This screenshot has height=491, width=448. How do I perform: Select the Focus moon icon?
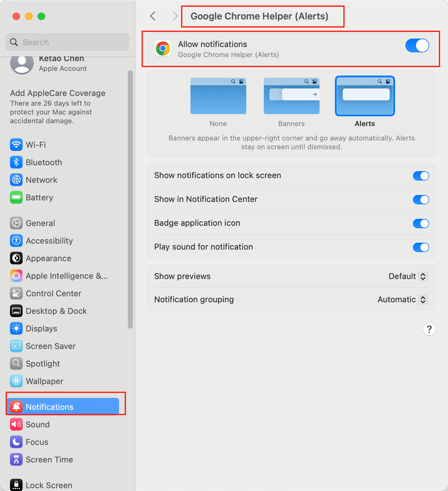(16, 442)
